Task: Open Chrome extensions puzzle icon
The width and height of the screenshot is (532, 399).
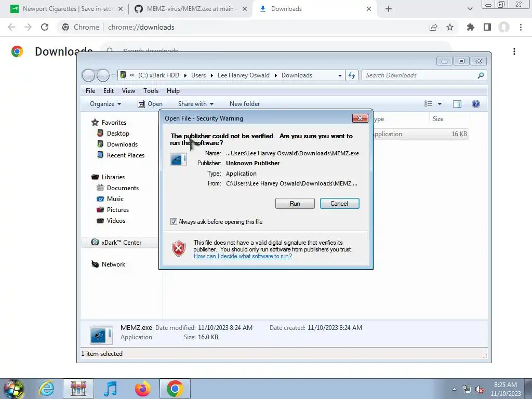Action: pos(471,27)
